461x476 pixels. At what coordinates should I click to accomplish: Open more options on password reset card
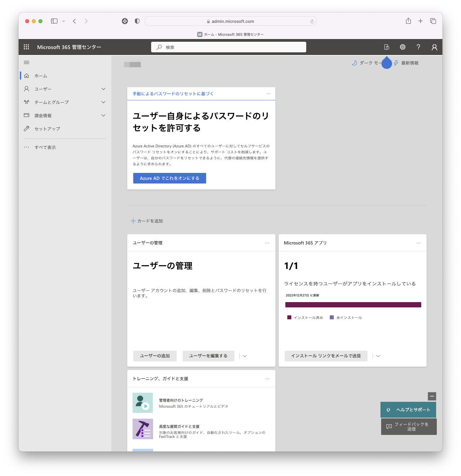pyautogui.click(x=269, y=94)
